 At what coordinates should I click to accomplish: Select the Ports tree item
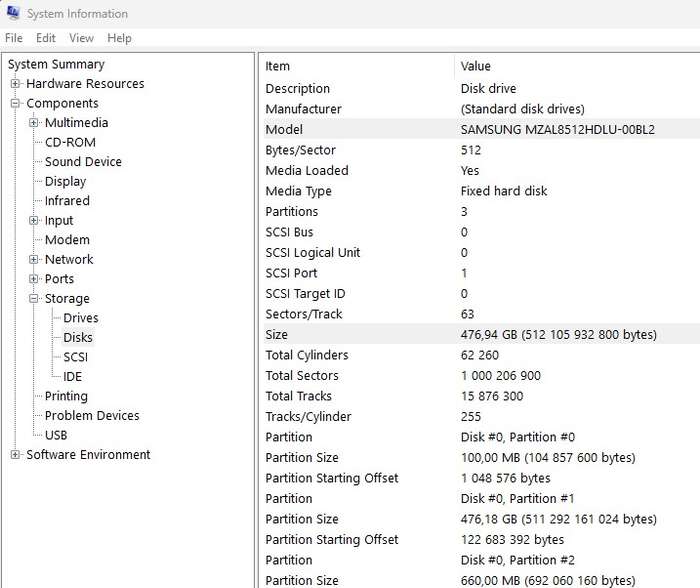click(59, 279)
